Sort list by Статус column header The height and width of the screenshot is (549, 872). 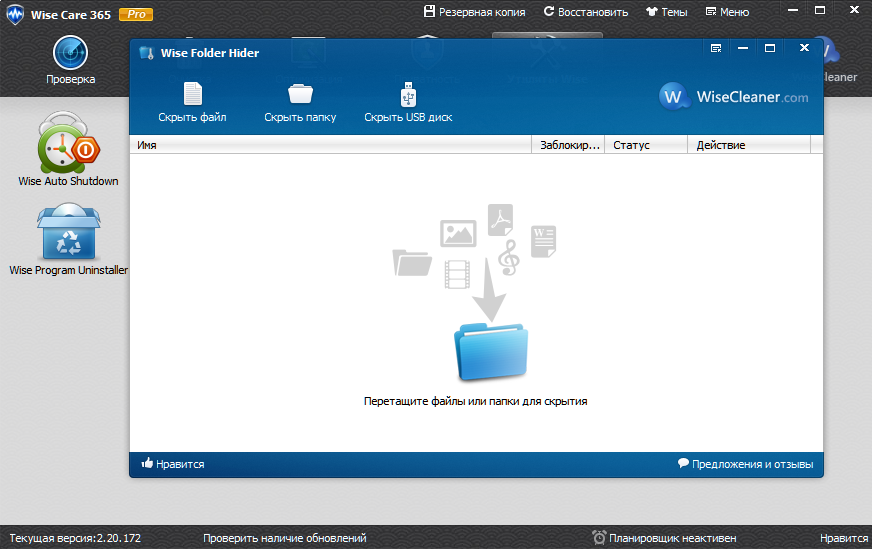(x=646, y=145)
